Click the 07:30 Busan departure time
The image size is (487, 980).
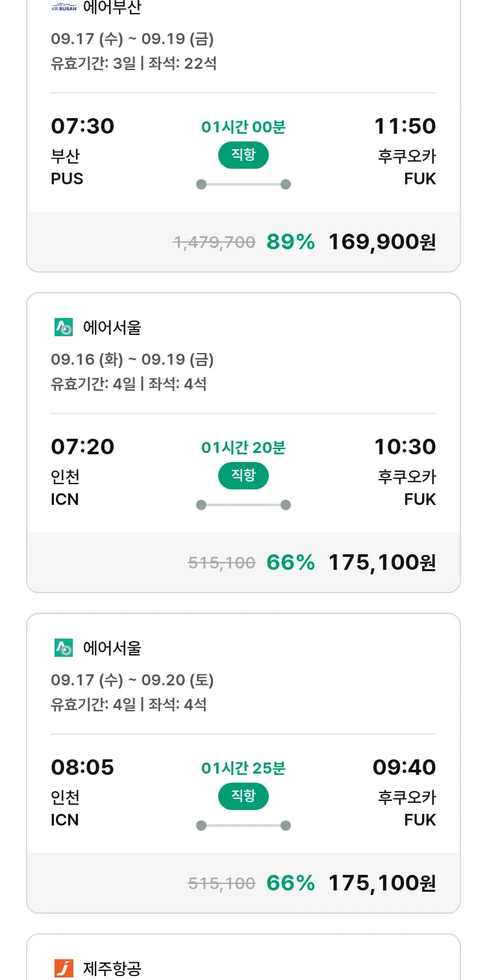pyautogui.click(x=82, y=126)
